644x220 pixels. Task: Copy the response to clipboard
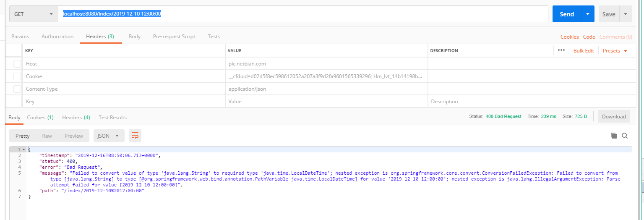614,136
